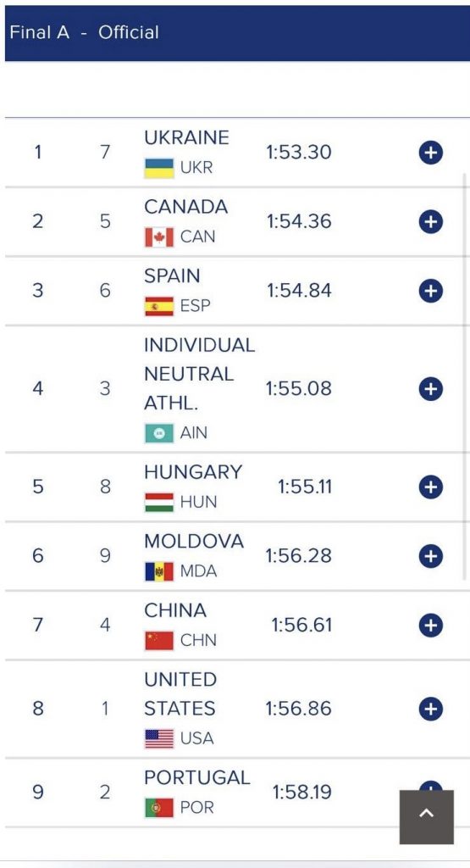The width and height of the screenshot is (470, 868).
Task: Click the PORTUGAL team name
Action: pos(196,777)
